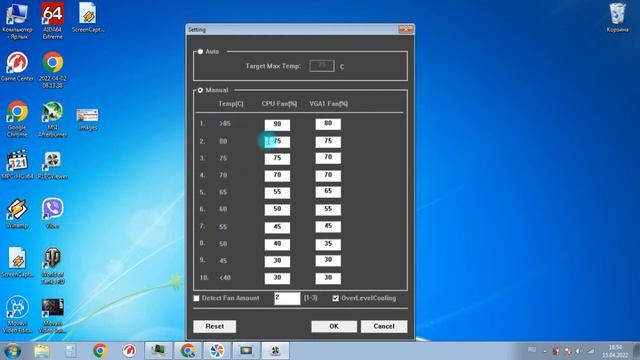Image resolution: width=640 pixels, height=360 pixels.
Task: Open the ScreenCapt icon beside AIDA64 Extreme
Action: tap(88, 17)
